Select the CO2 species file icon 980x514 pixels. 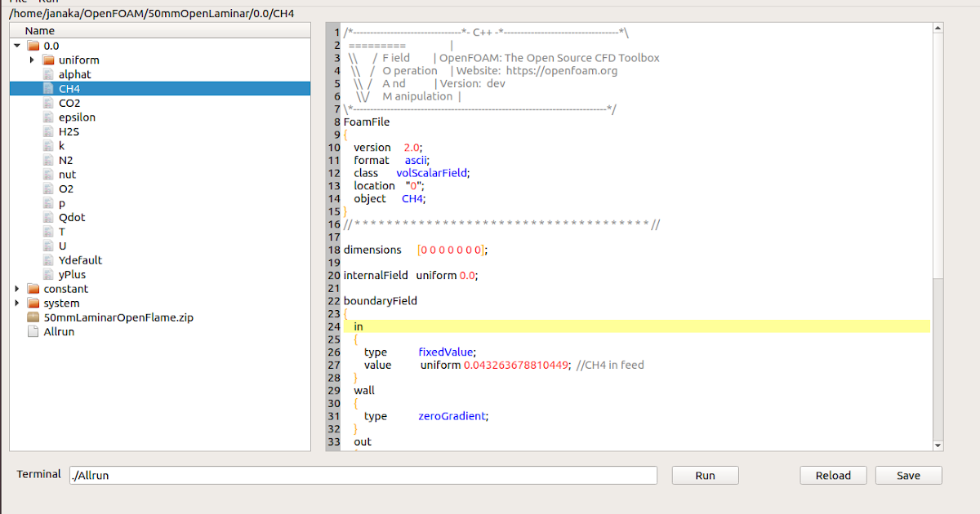point(47,103)
